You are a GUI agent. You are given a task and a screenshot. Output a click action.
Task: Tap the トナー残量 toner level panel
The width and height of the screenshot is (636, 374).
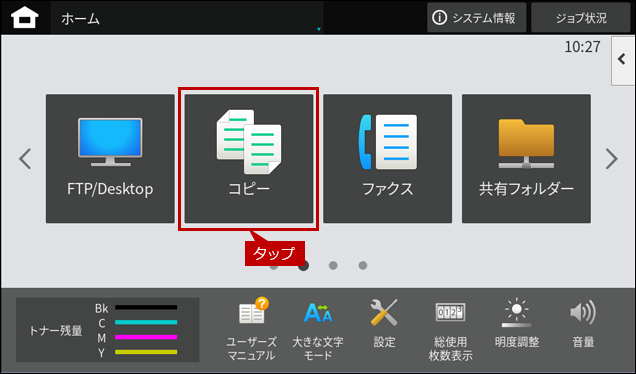pos(107,329)
